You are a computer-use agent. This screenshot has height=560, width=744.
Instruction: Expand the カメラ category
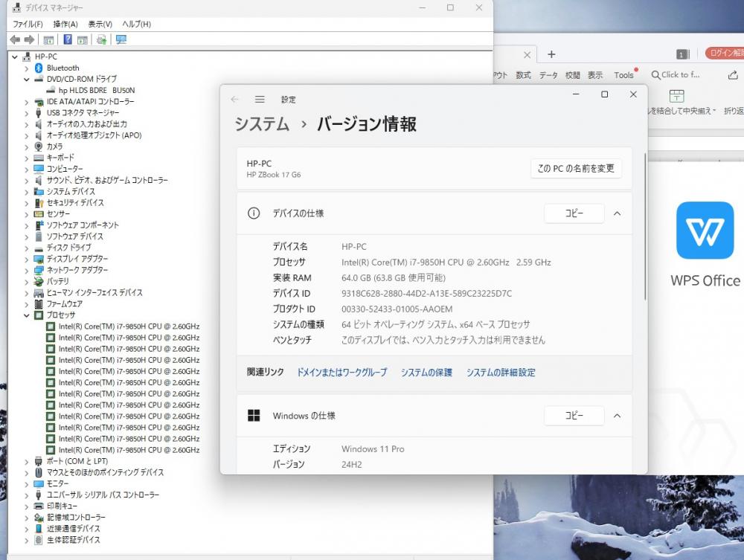[x=27, y=147]
